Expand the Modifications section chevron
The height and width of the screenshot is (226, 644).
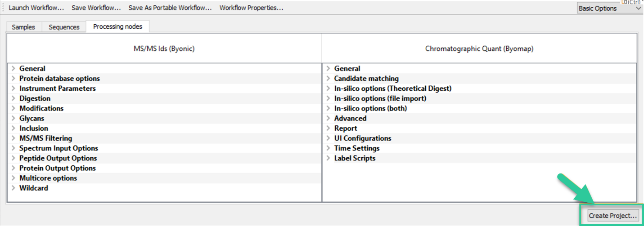14,108
